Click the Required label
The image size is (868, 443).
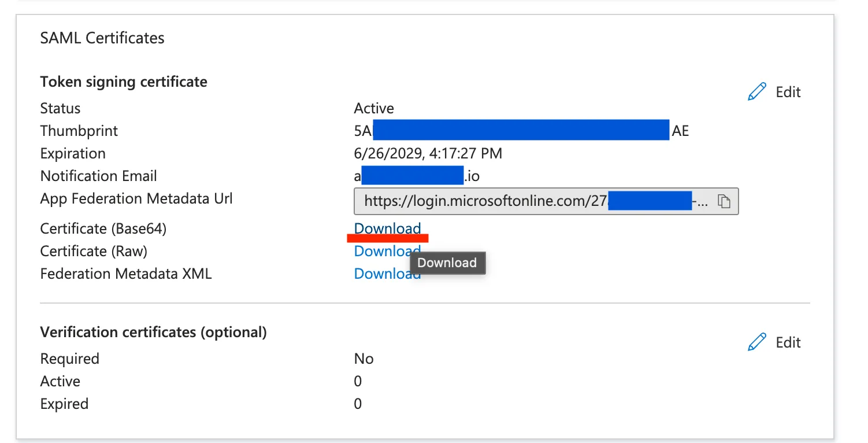70,359
